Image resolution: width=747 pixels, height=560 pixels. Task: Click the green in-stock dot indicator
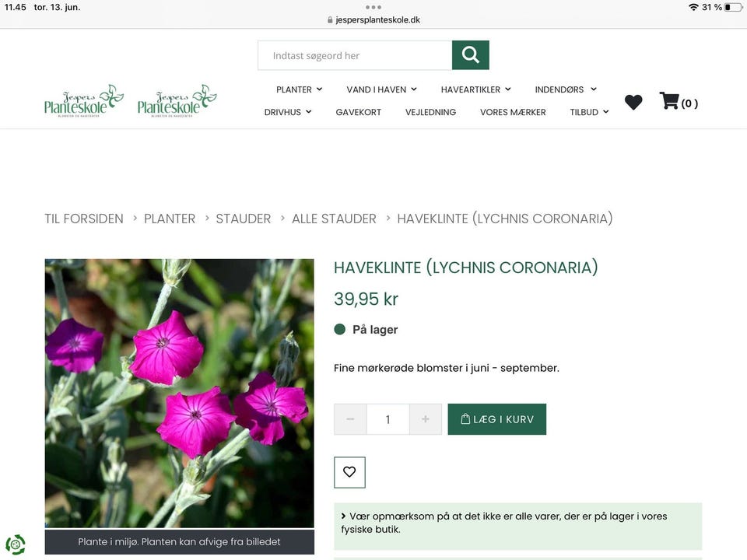click(340, 329)
